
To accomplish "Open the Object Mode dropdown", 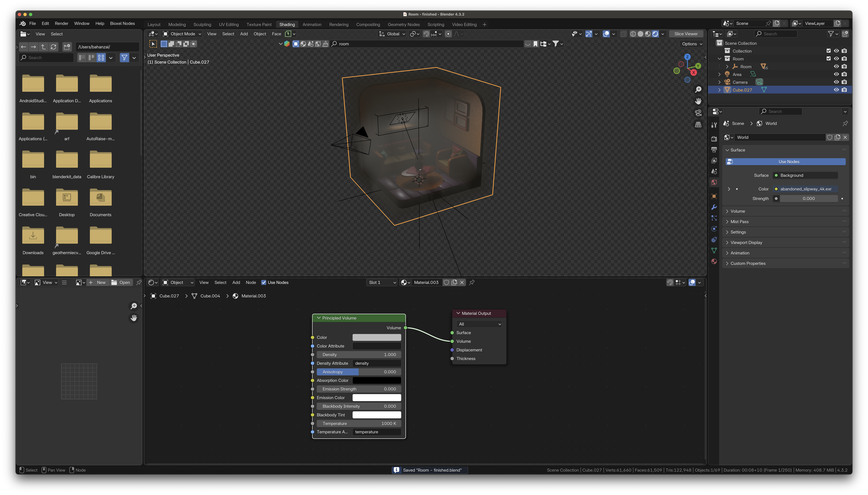I will click(182, 34).
